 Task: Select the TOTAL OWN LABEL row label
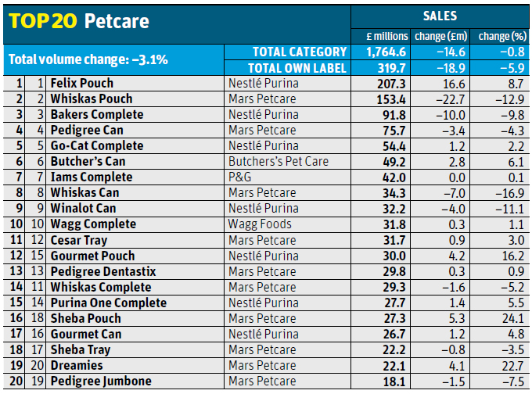(296, 67)
